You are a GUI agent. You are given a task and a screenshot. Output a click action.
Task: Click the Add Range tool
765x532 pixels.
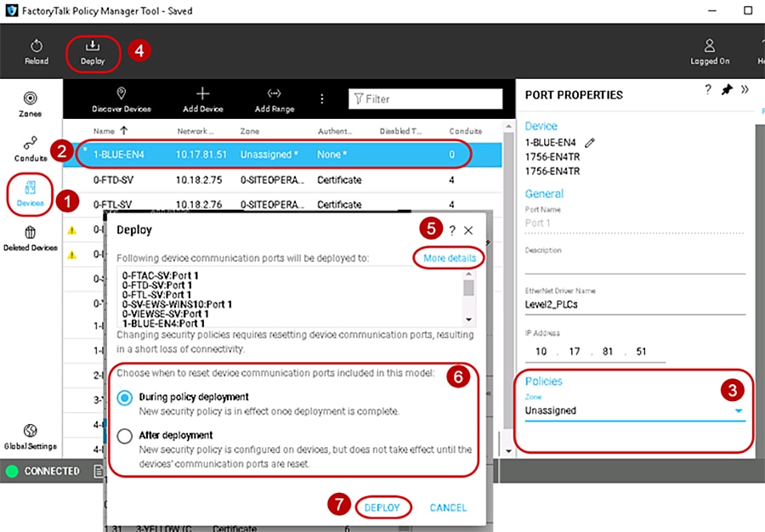tap(275, 99)
